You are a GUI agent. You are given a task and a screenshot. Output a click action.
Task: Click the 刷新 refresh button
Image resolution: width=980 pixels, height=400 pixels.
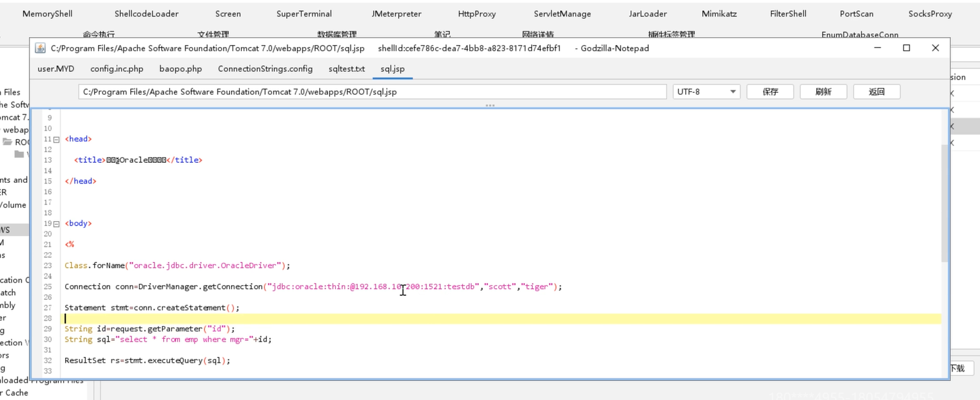pyautogui.click(x=823, y=91)
